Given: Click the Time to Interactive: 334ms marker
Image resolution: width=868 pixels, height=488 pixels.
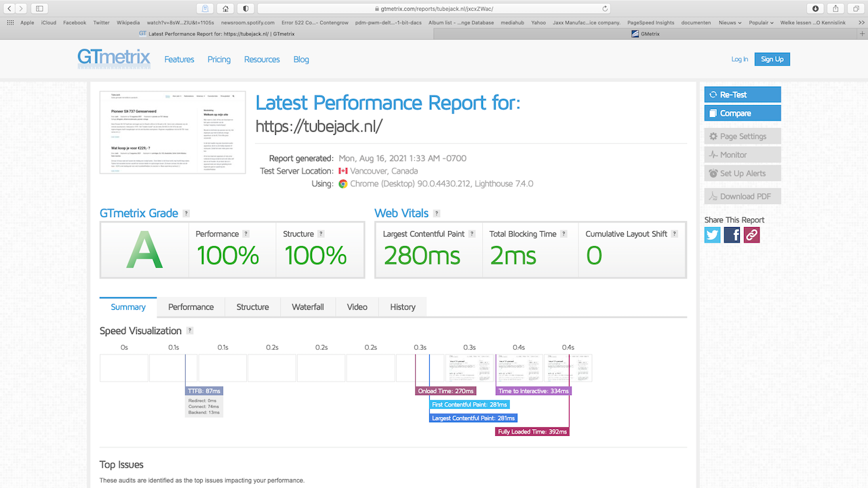Looking at the screenshot, I should pyautogui.click(x=534, y=391).
